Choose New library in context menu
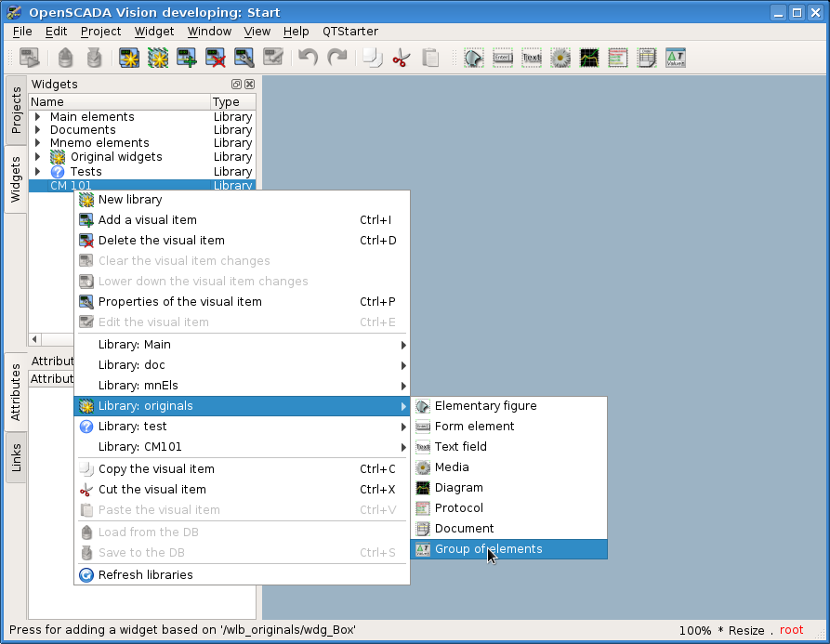The image size is (830, 644). pos(243,200)
